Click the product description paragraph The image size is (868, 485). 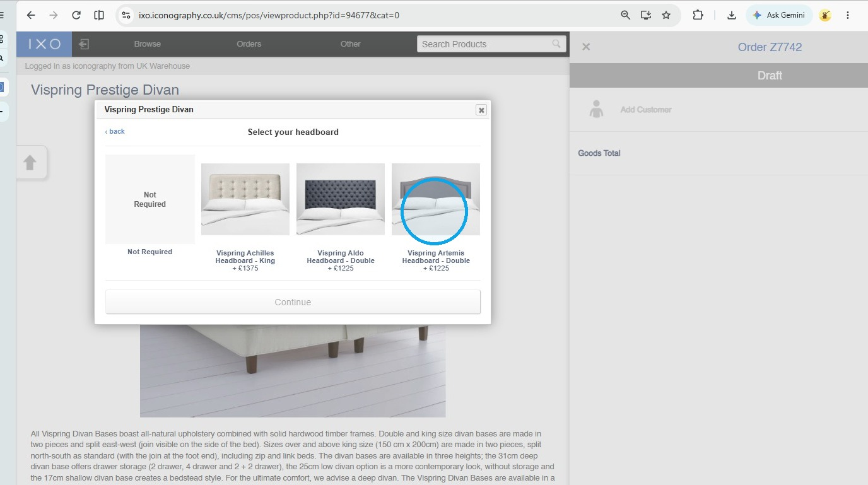[293, 456]
